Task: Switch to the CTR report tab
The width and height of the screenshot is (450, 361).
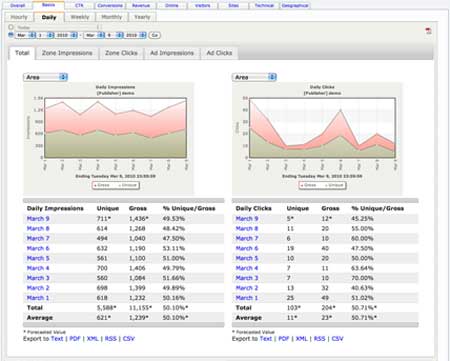Action: click(x=79, y=6)
